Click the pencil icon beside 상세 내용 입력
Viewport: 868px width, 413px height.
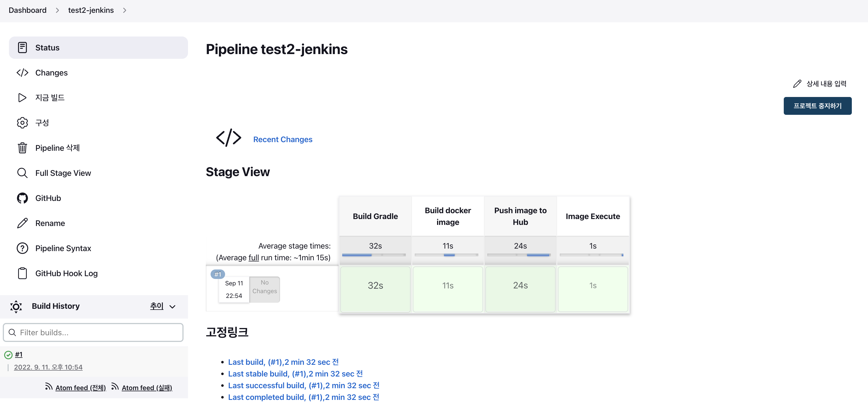[x=797, y=84]
